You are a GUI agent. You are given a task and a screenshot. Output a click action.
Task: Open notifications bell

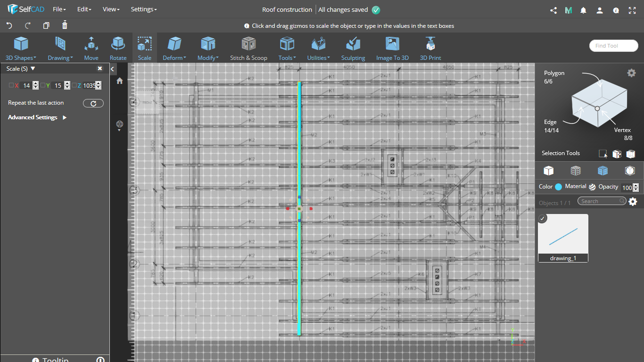pyautogui.click(x=584, y=10)
